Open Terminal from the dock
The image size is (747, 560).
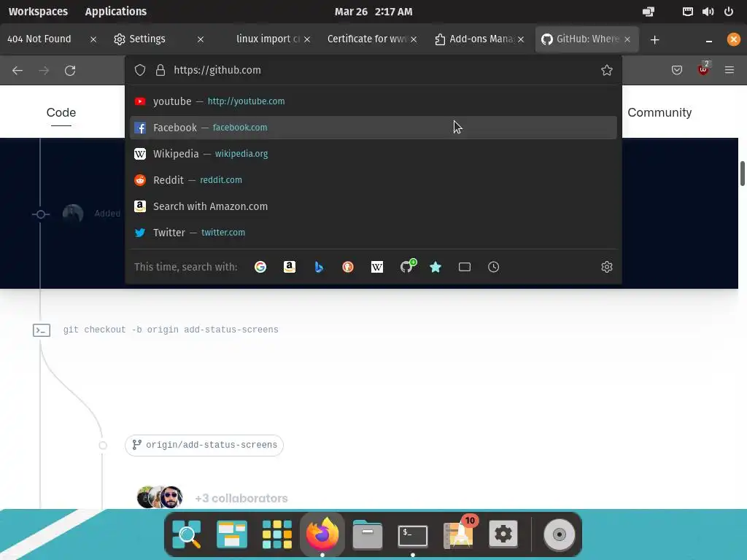coord(413,535)
